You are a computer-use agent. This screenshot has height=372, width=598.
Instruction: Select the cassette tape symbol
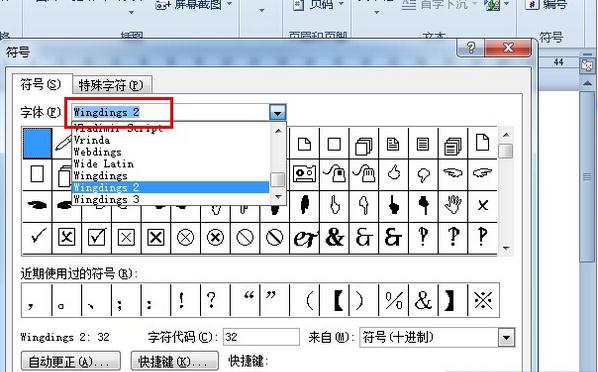[304, 174]
